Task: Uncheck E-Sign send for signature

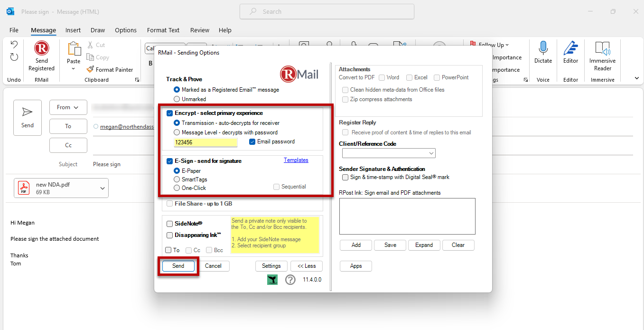Action: 170,161
